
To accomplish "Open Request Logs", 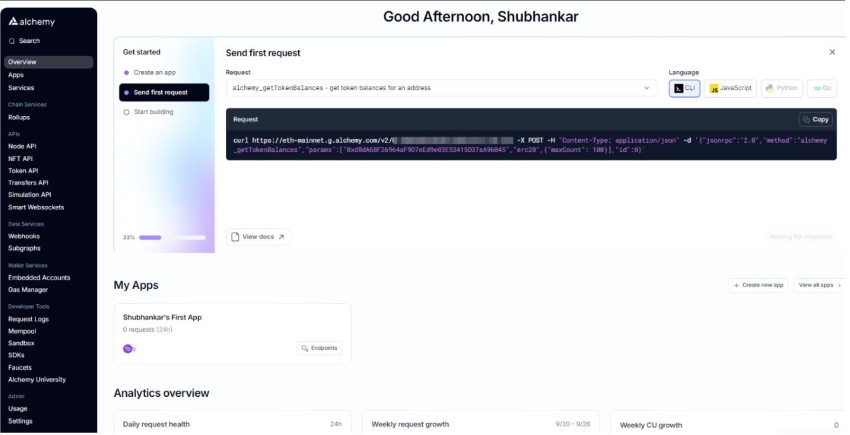I will click(x=28, y=319).
